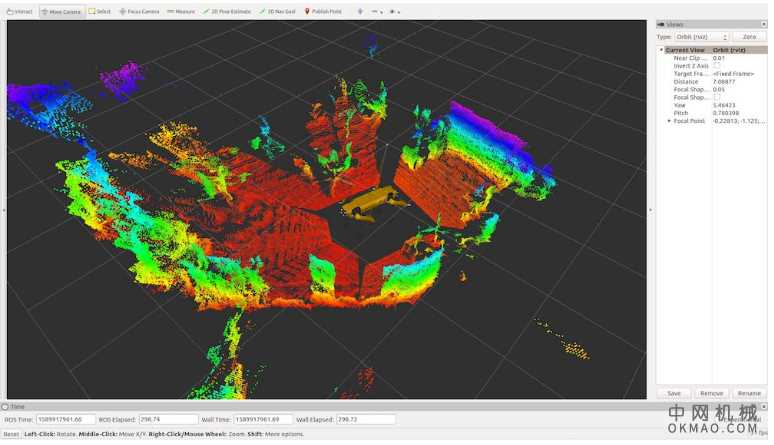
Task: Choose the Select tool in toolbar
Action: (99, 11)
